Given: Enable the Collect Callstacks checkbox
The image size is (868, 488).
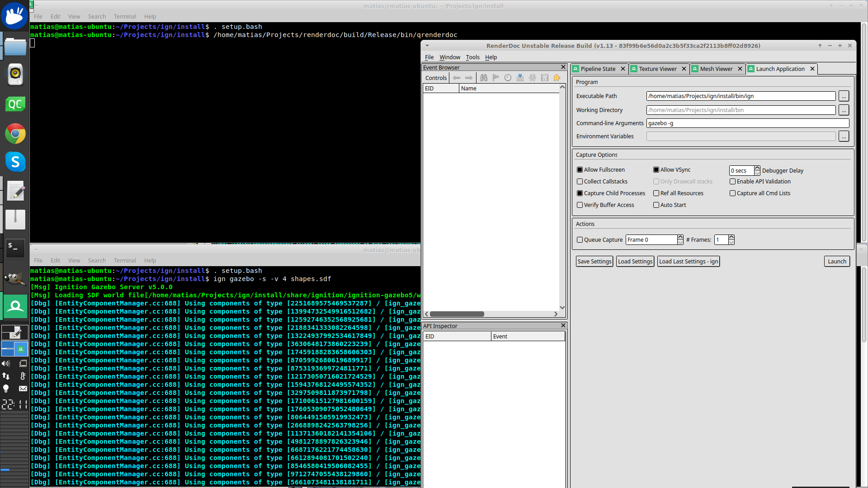Looking at the screenshot, I should click(580, 182).
